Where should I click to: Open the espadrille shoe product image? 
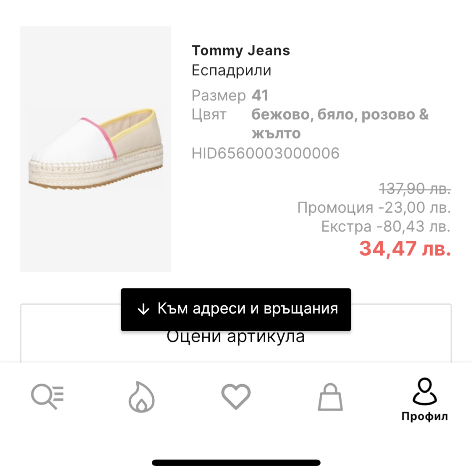tap(95, 149)
